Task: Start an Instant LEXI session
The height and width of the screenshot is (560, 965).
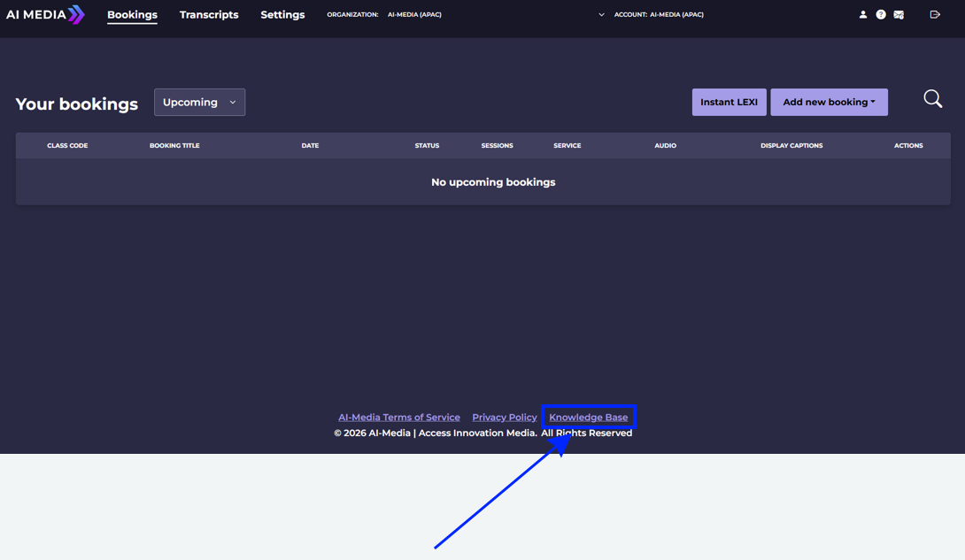Action: (x=729, y=102)
